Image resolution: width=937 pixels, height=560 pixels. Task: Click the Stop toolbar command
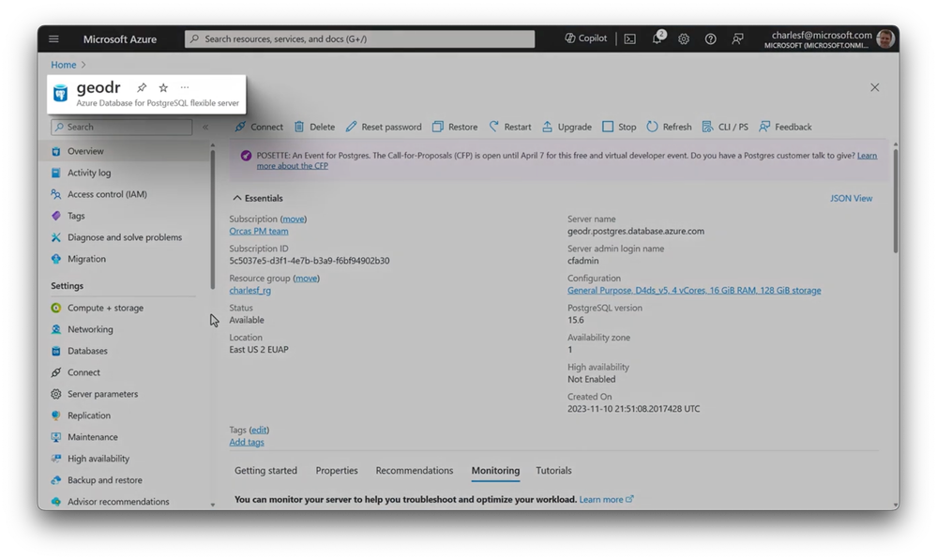coord(619,127)
